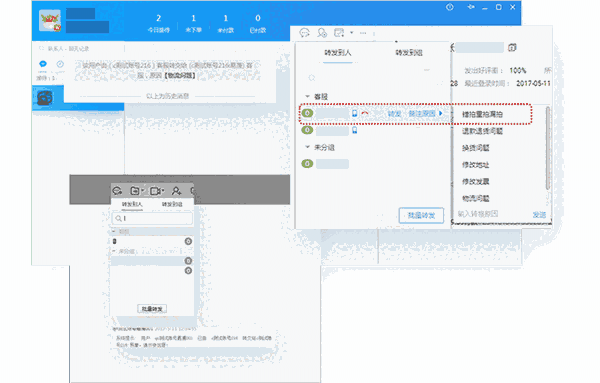Viewport: 600px width, 383px height.
Task: Click the reason list vertical scrollbar
Action: coord(548,148)
